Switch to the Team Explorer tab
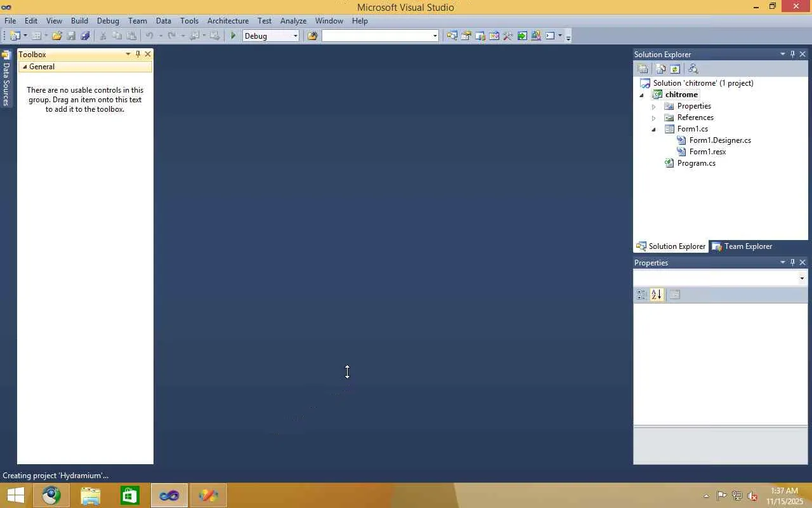 [742, 246]
